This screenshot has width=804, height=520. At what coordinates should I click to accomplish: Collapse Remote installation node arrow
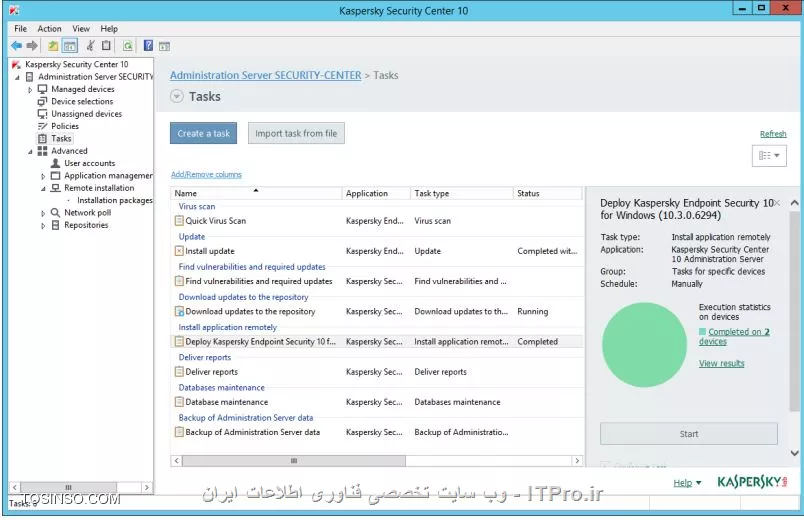click(43, 189)
